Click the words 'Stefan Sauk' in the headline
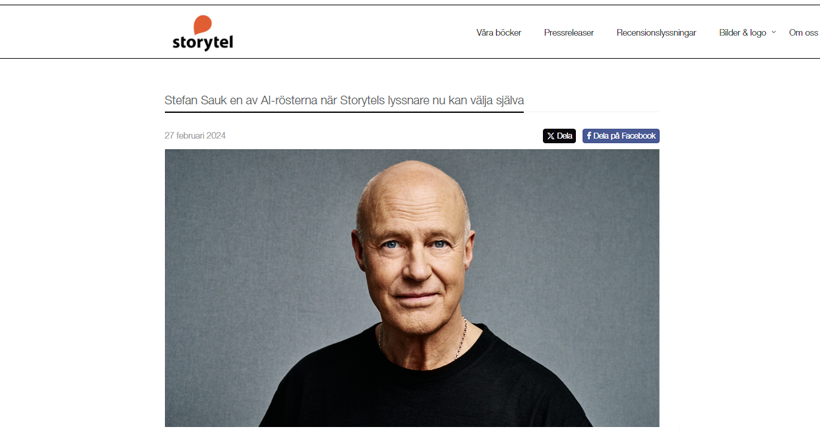Screen dimensions: 820x429 pos(195,100)
